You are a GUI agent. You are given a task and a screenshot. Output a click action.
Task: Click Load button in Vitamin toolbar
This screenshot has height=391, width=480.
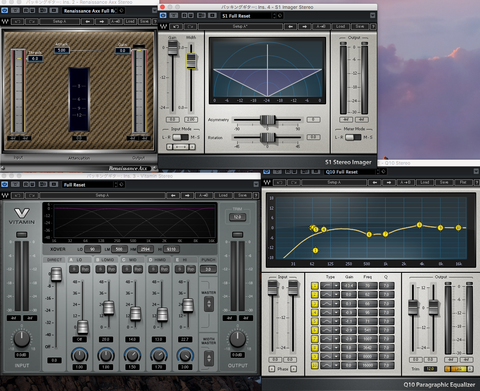point(223,195)
